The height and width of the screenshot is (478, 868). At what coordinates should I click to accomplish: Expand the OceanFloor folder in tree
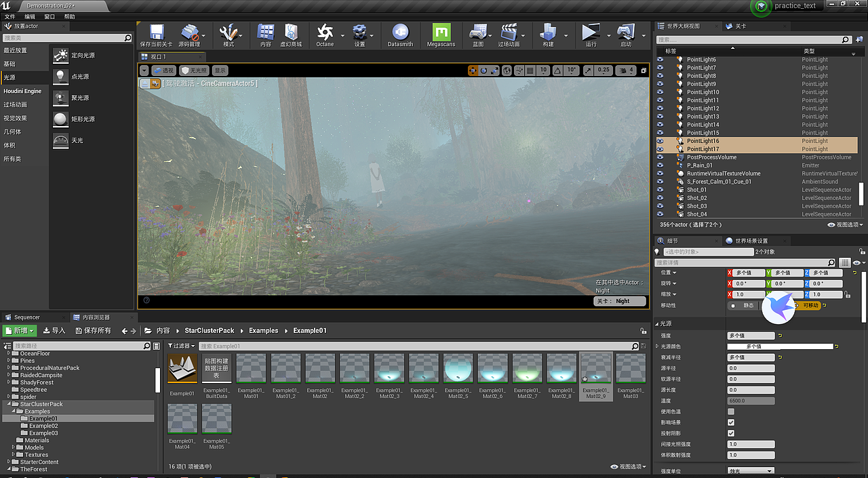point(9,353)
